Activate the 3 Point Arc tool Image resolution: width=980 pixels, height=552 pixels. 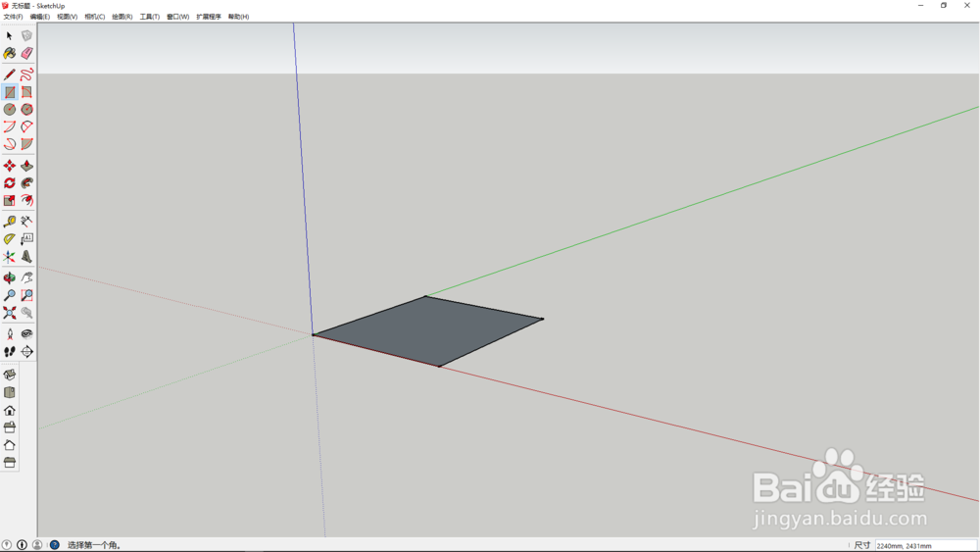[10, 144]
